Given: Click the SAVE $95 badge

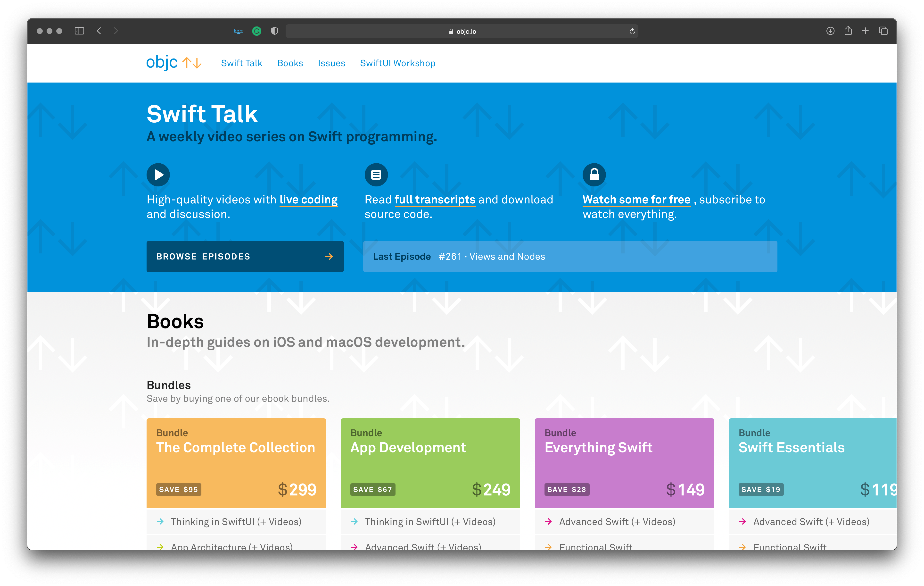Looking at the screenshot, I should 178,489.
